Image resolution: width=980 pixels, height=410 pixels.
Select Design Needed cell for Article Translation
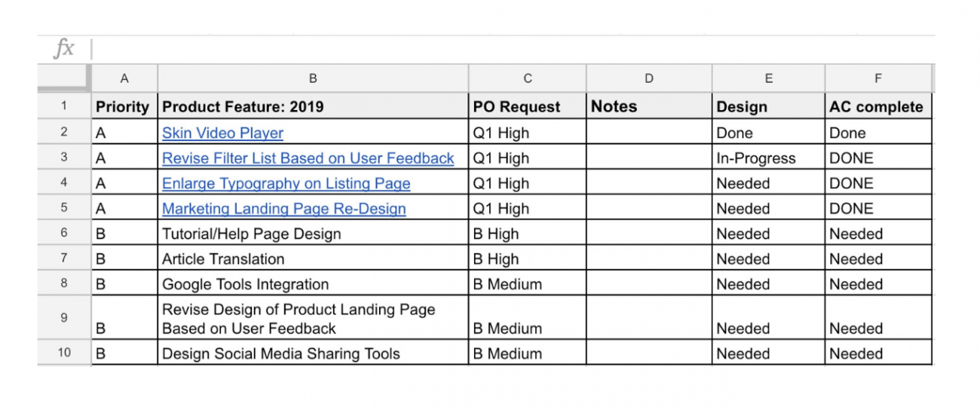click(x=768, y=259)
